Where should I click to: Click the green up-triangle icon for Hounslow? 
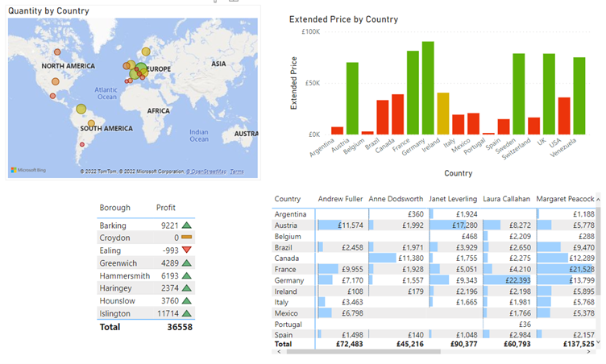coord(187,301)
